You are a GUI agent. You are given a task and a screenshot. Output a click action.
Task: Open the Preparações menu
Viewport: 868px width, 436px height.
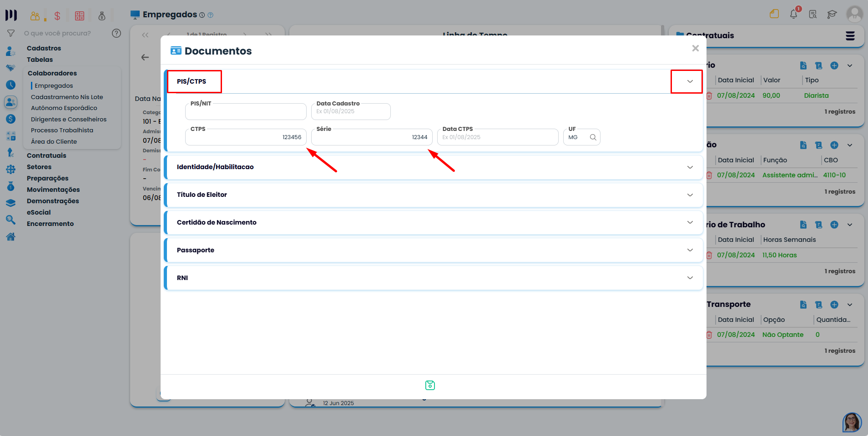pyautogui.click(x=47, y=178)
